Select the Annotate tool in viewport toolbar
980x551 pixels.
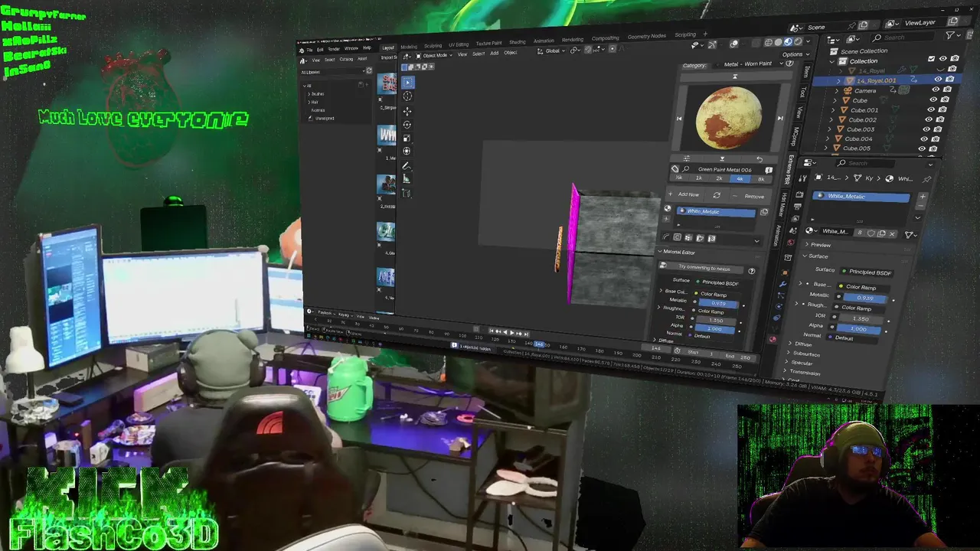pyautogui.click(x=407, y=165)
